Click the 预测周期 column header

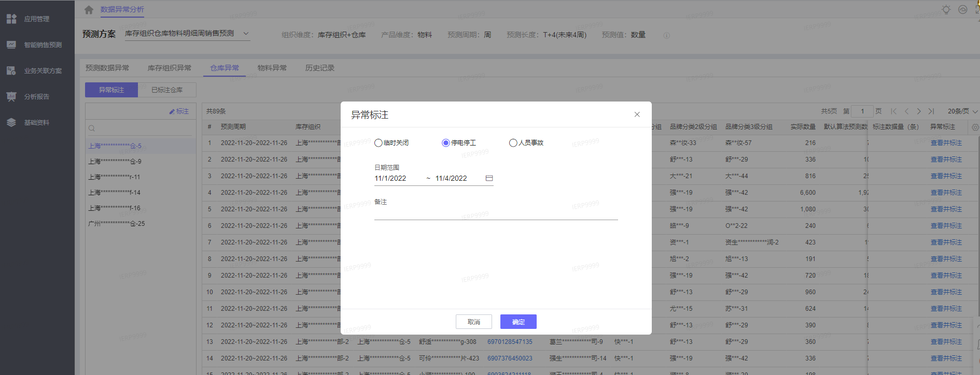tap(233, 127)
